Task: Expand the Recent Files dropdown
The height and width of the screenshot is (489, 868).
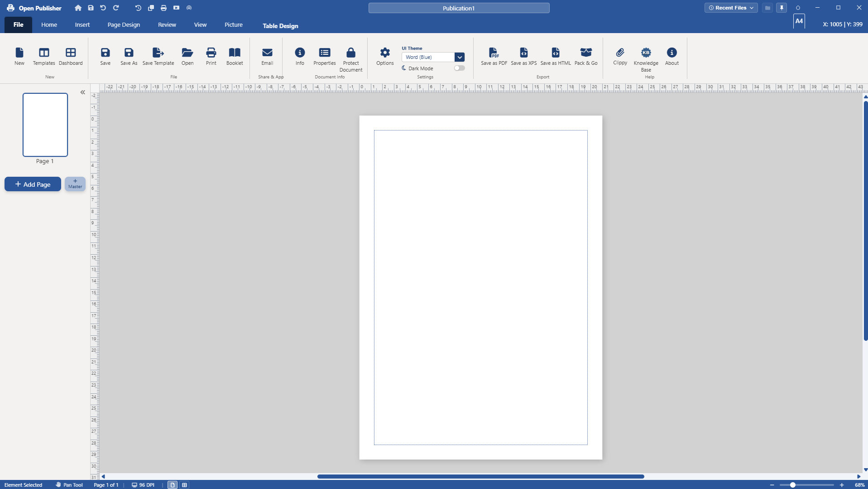Action: pyautogui.click(x=731, y=8)
